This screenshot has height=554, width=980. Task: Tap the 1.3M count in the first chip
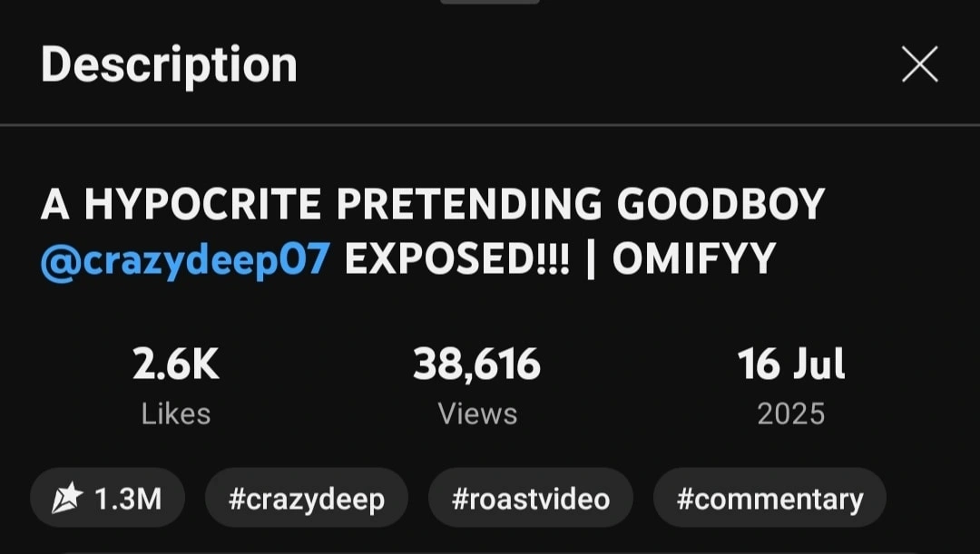pyautogui.click(x=128, y=499)
